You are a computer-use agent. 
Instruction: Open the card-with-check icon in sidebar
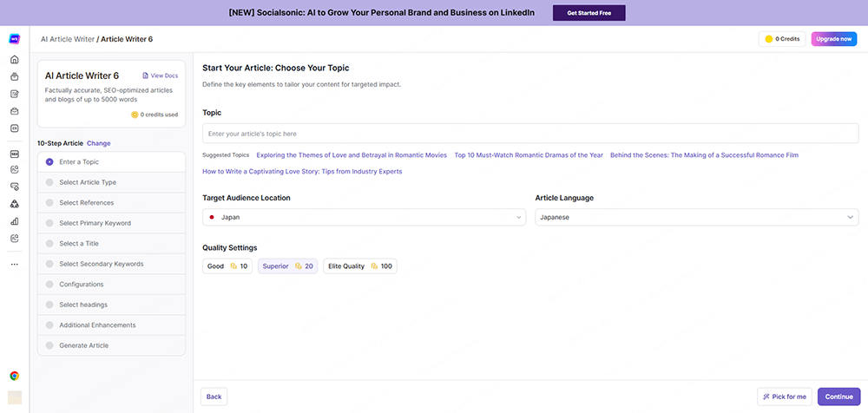point(15,187)
